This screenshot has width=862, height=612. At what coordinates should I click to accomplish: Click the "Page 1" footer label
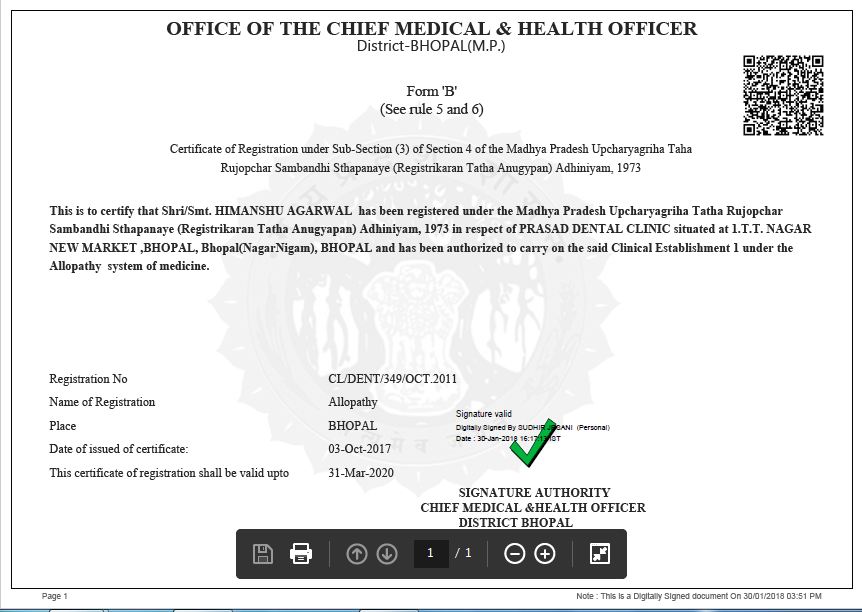pyautogui.click(x=55, y=596)
